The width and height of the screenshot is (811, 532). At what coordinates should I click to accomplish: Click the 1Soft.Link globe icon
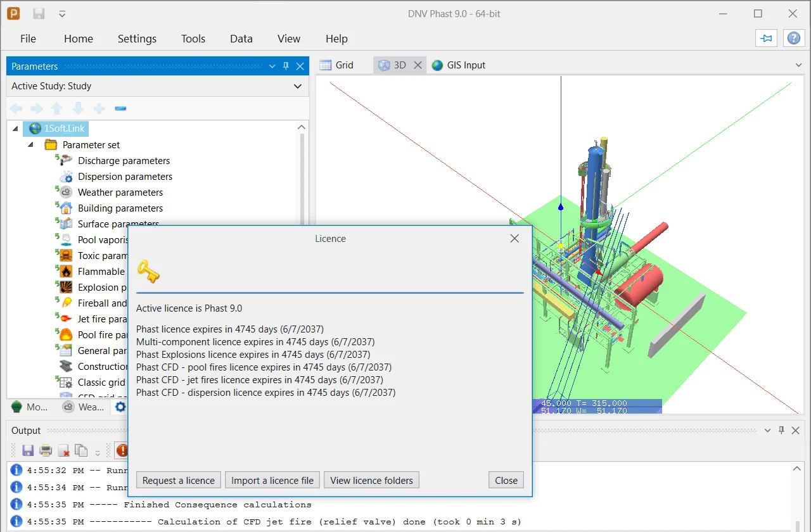pyautogui.click(x=35, y=129)
